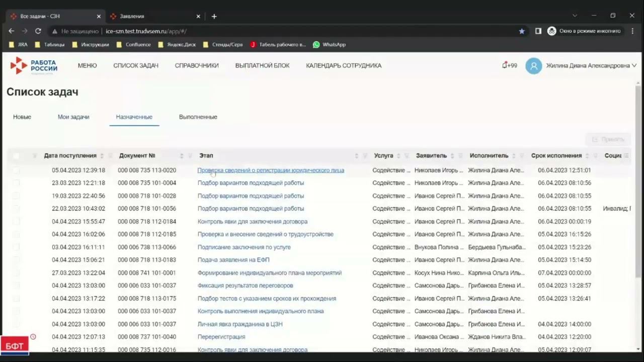644x362 pixels.
Task: Open the МЕНЮ navigation item
Action: pyautogui.click(x=87, y=65)
